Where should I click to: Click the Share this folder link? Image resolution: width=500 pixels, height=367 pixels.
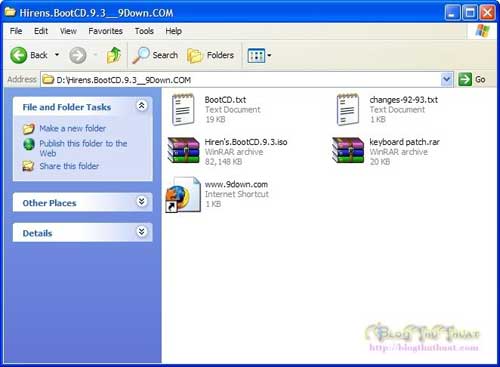pyautogui.click(x=69, y=166)
